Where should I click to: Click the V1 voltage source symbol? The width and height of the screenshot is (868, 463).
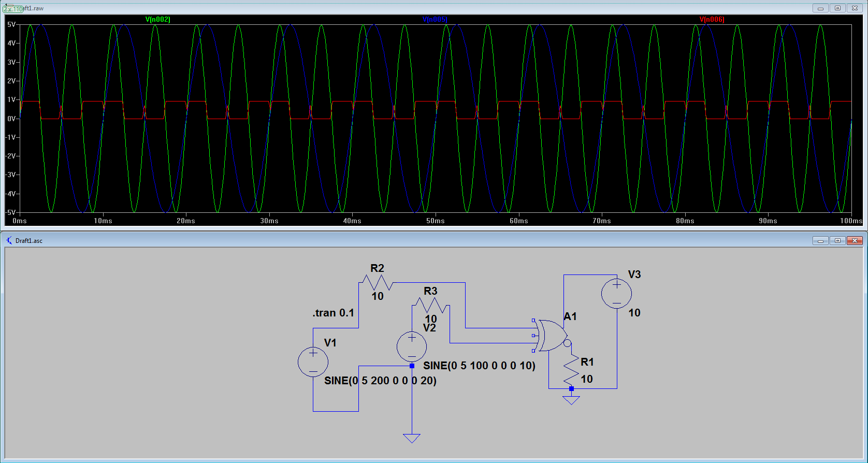click(313, 361)
